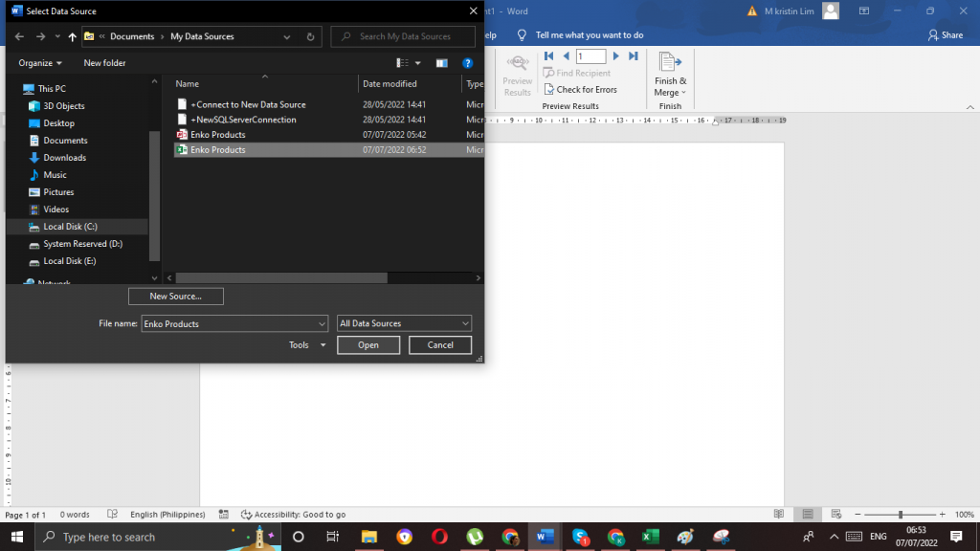Viewport: 980px width, 551px height.
Task: Select the Enko Products Excel file
Action: [x=216, y=149]
